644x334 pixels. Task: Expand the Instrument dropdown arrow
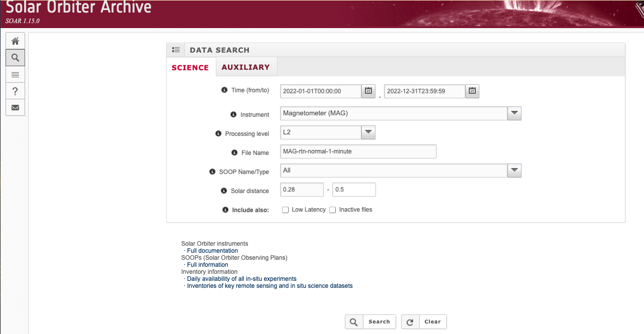click(514, 113)
